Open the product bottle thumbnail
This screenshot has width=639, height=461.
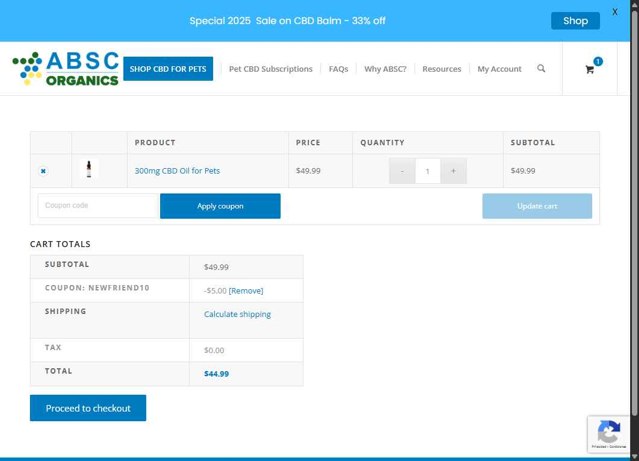89,169
